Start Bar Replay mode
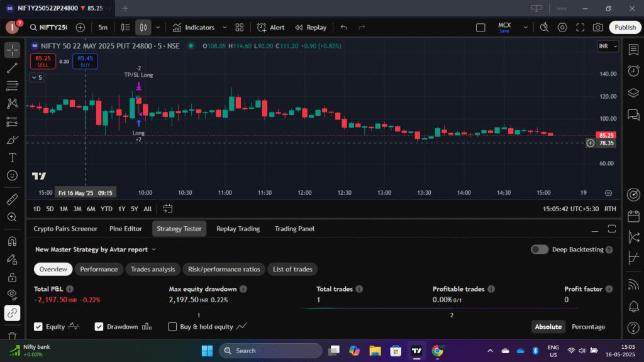This screenshot has width=644, height=362. (311, 28)
